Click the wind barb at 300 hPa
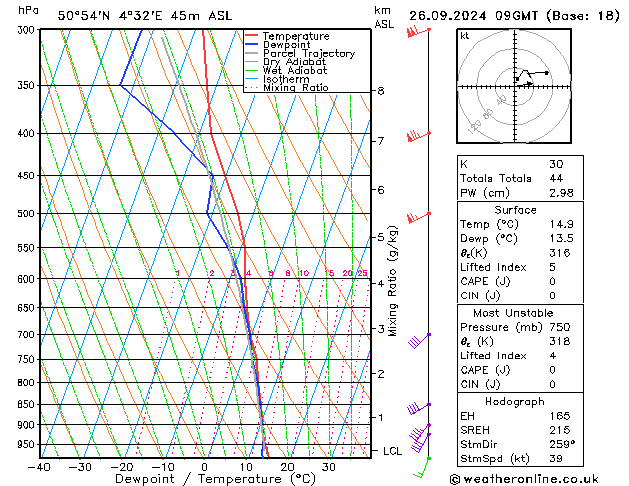 pyautogui.click(x=418, y=32)
